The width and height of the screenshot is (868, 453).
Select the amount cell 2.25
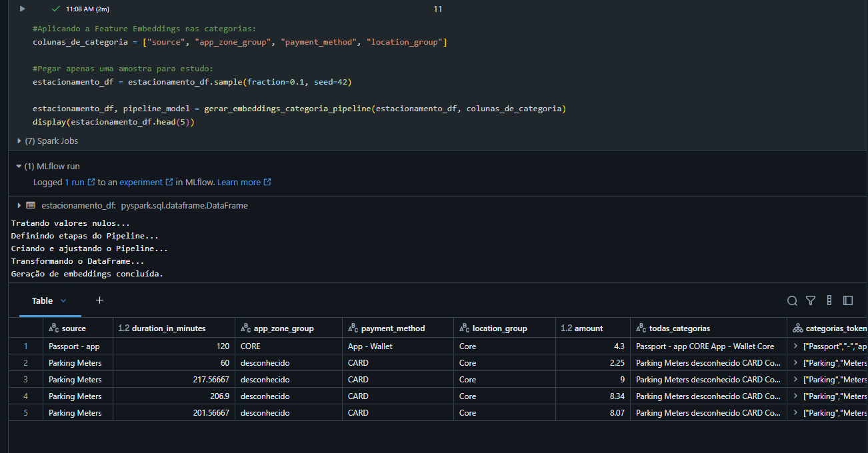[593, 363]
